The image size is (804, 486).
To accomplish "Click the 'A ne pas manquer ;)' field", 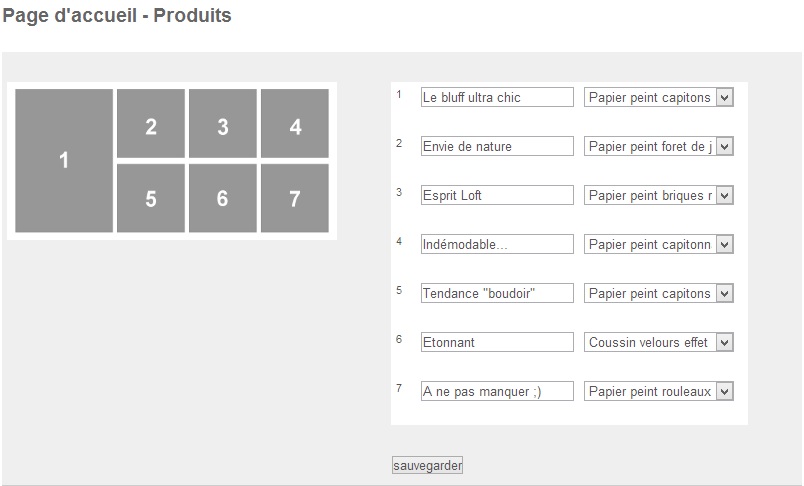I will click(497, 391).
